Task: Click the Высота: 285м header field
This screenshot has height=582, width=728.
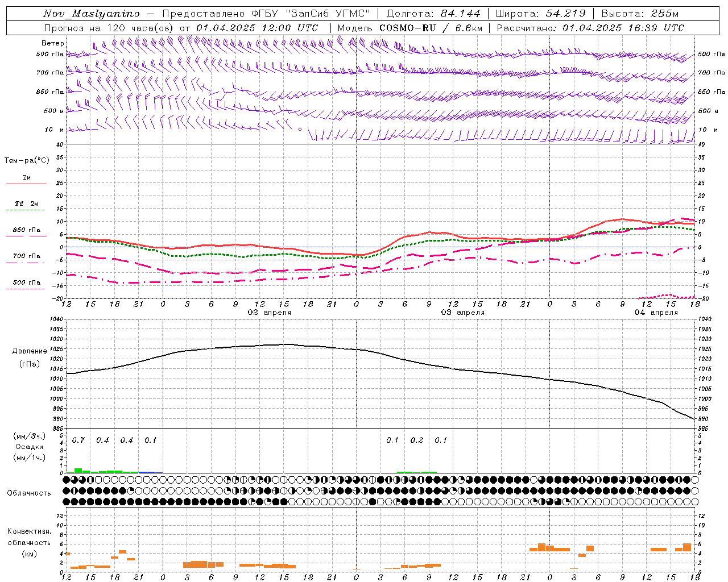Action: tap(640, 14)
